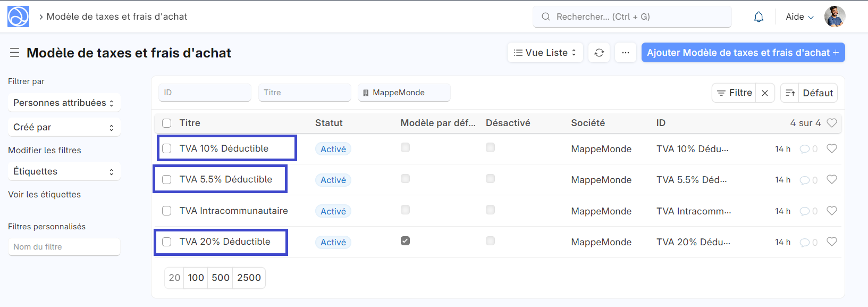
Task: Open comments for TVA 20% Déductible row
Action: click(808, 242)
